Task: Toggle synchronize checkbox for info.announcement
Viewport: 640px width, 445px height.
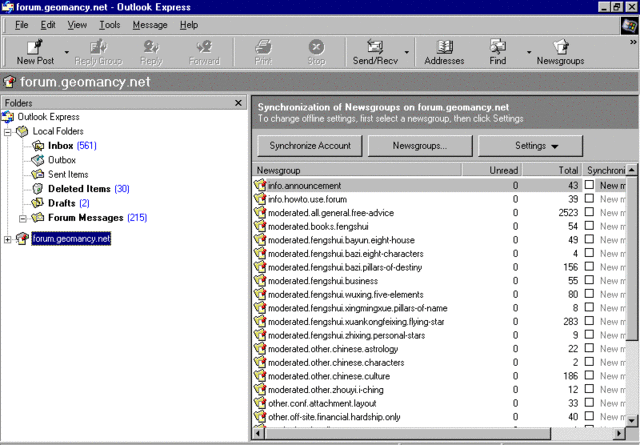Action: pyautogui.click(x=589, y=185)
